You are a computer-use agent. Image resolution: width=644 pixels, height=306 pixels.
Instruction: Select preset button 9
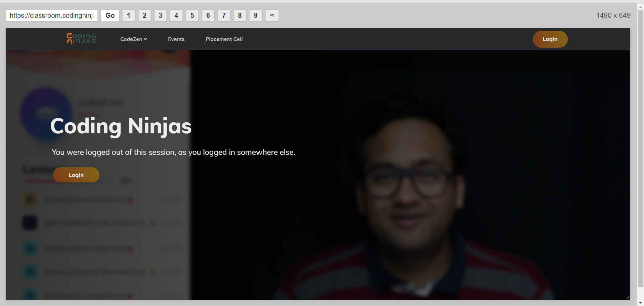point(256,15)
